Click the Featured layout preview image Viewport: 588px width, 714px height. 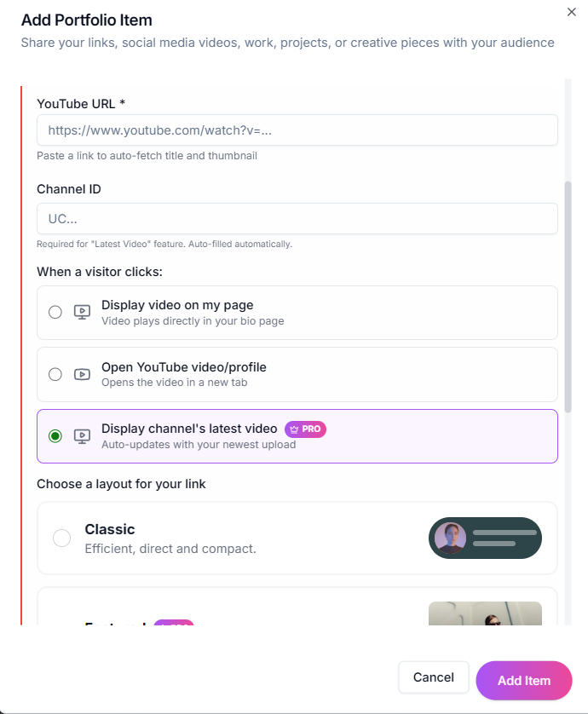click(x=484, y=613)
